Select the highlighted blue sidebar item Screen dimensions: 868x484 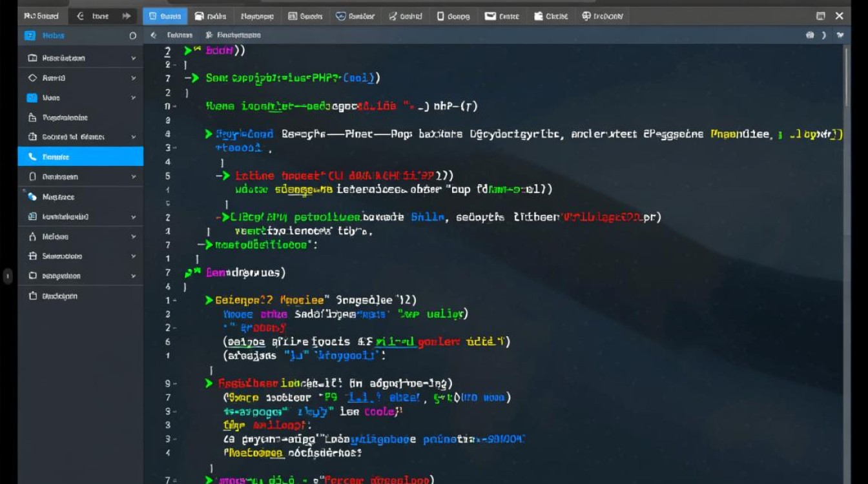click(80, 157)
